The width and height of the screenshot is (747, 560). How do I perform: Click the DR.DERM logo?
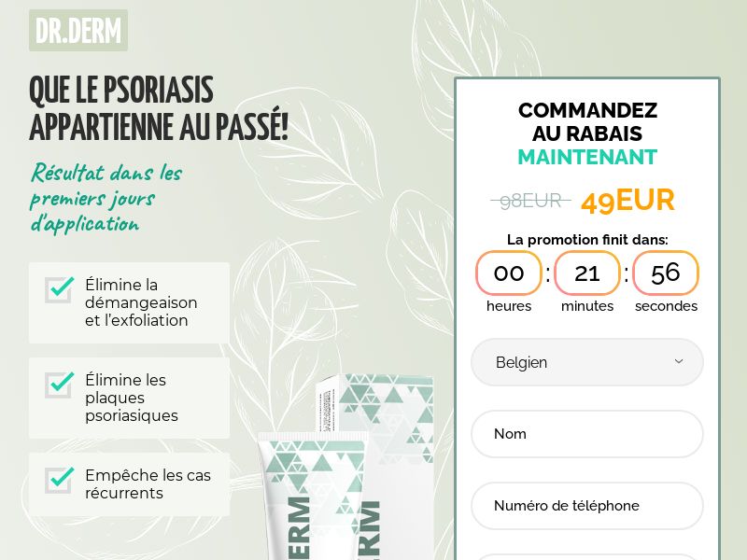[x=78, y=31]
